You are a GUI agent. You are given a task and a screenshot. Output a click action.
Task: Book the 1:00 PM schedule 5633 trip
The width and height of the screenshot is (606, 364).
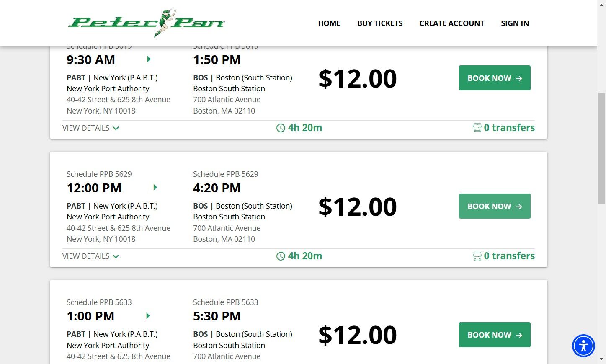tap(495, 335)
